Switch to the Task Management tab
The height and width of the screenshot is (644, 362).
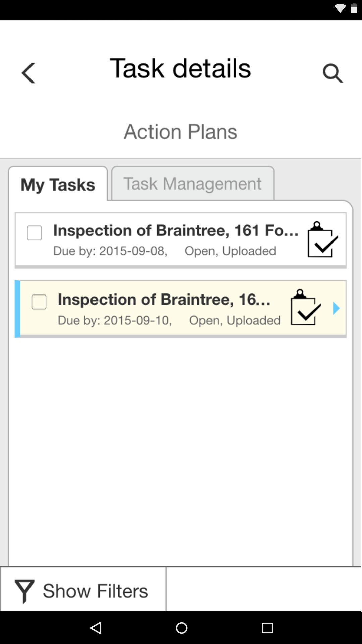pyautogui.click(x=193, y=183)
